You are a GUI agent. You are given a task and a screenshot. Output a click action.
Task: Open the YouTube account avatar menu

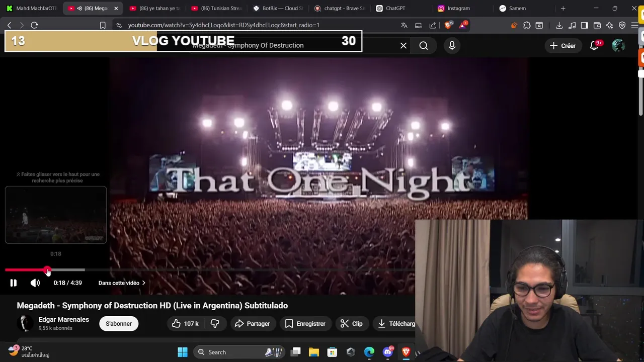[x=618, y=46]
